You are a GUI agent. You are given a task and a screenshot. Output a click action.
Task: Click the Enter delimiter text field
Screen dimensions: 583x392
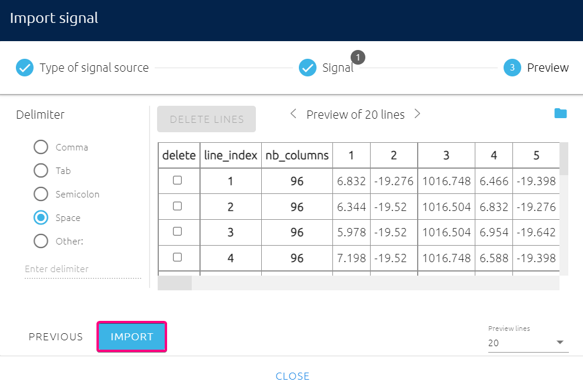pyautogui.click(x=82, y=269)
